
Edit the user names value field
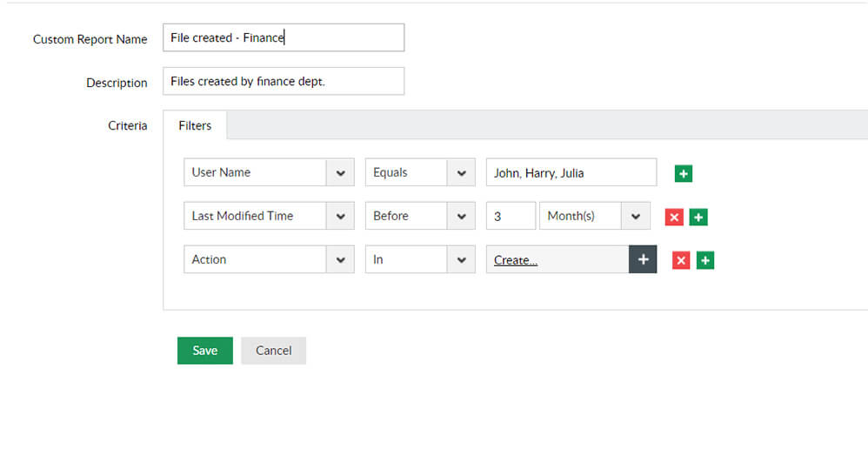tap(571, 172)
